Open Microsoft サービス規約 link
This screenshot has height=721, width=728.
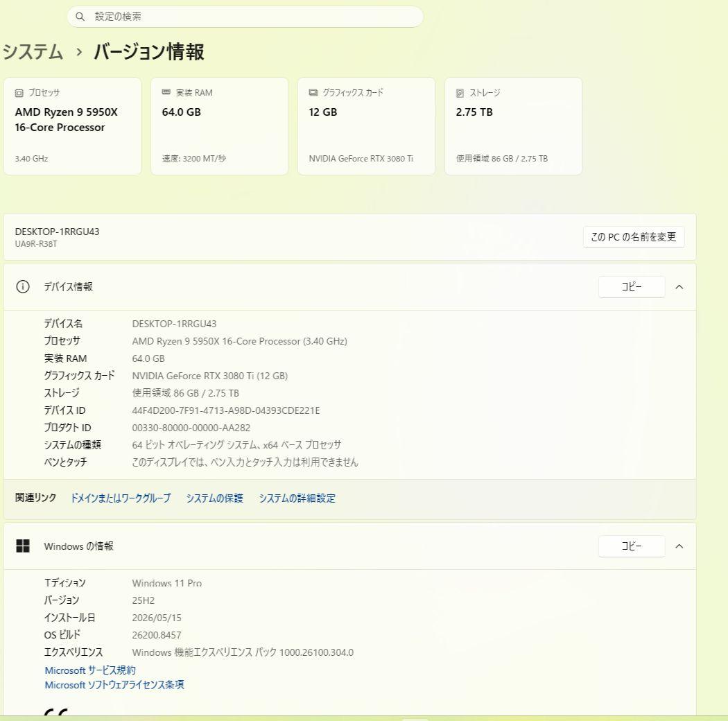[x=90, y=670]
